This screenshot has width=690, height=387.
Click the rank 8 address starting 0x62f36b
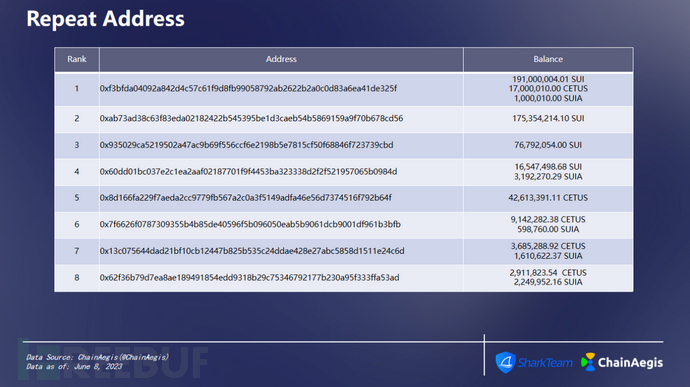coord(250,277)
